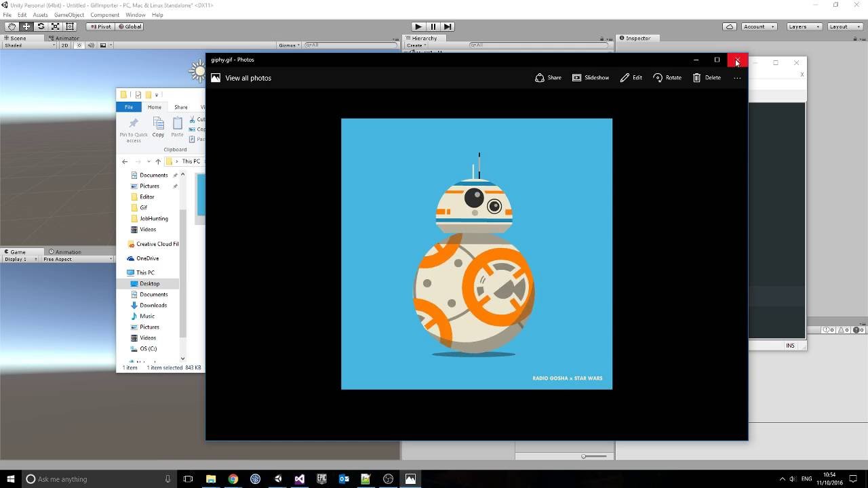
Task: Toggle the Pivot handle position button
Action: click(100, 26)
